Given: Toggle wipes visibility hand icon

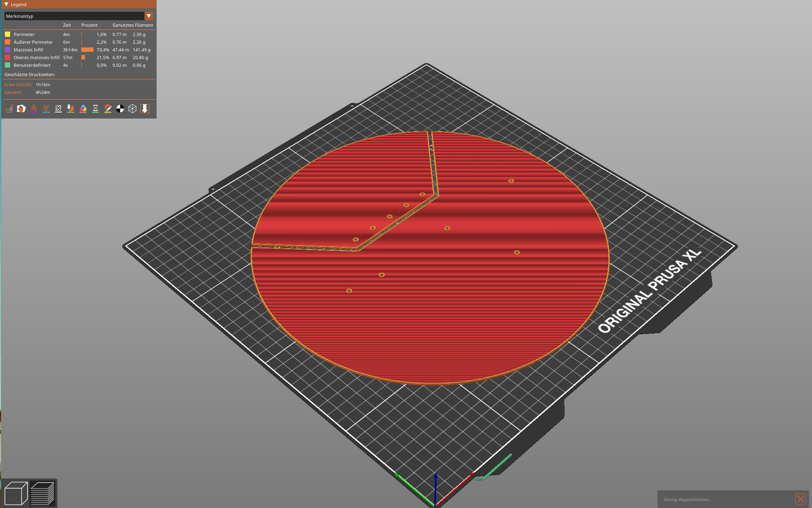Looking at the screenshot, I should (x=21, y=108).
